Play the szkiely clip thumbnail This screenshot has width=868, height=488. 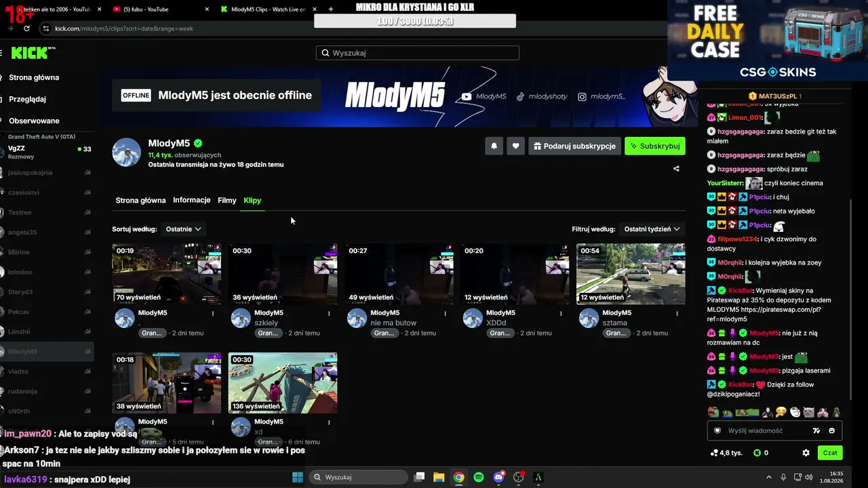click(x=283, y=274)
